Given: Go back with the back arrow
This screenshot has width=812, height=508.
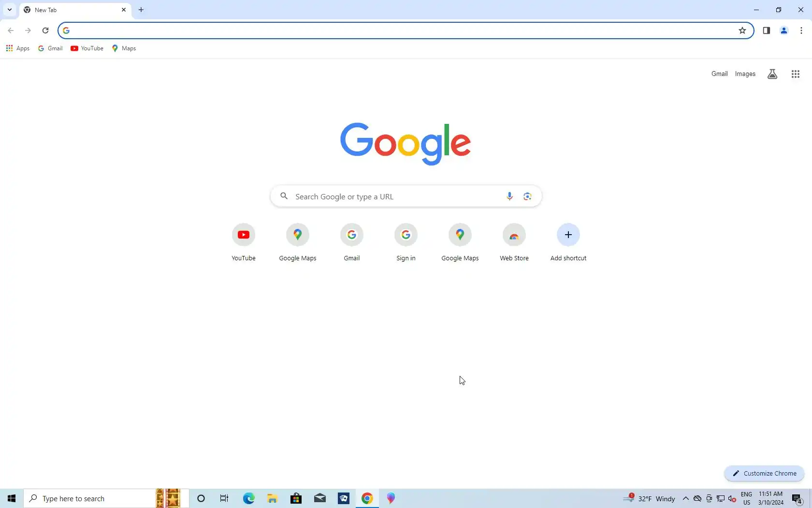Looking at the screenshot, I should (x=11, y=30).
